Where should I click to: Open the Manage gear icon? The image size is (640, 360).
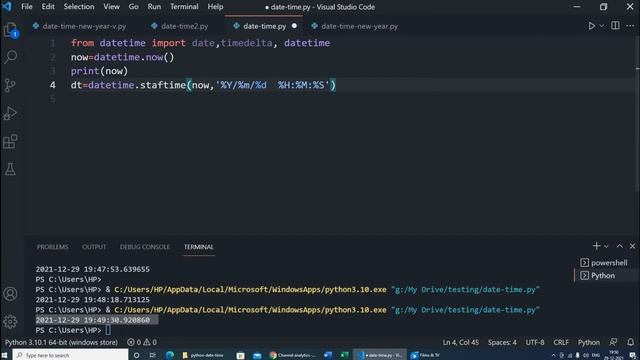tap(10, 322)
